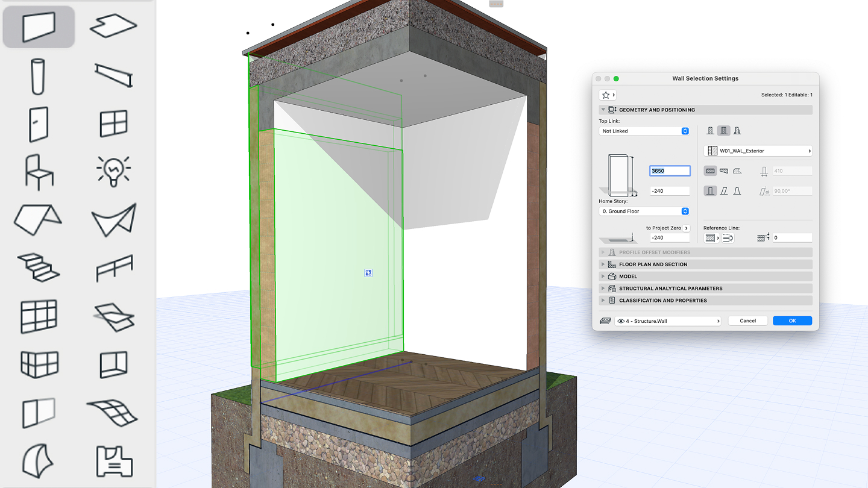Select the Window tool
The image size is (868, 488).
112,122
